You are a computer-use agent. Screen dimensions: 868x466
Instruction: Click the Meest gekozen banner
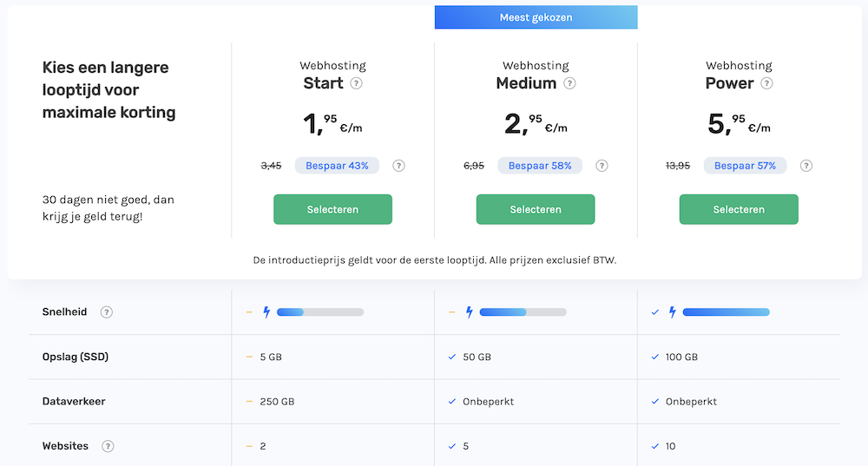(536, 17)
